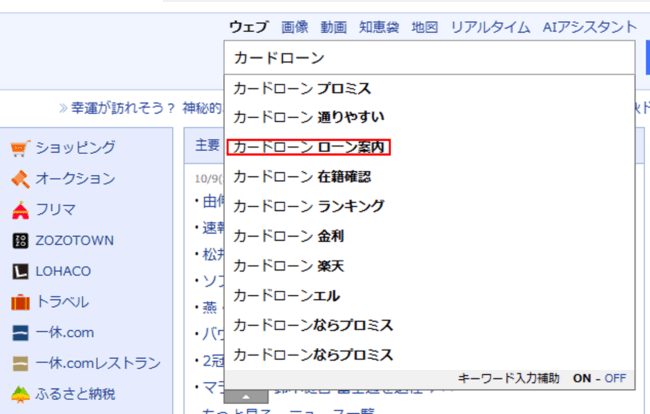
Task: Select suggestion カードローン プロミス
Action: pos(429,88)
